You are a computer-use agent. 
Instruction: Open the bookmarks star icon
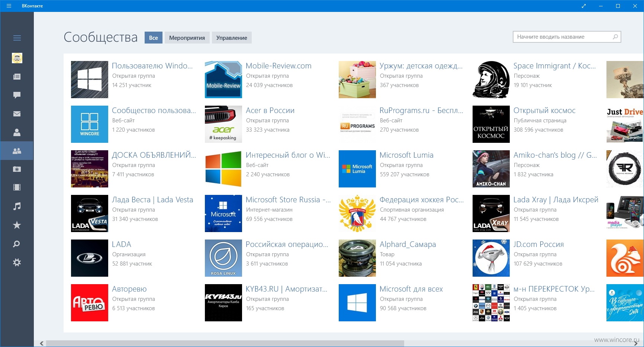(17, 225)
